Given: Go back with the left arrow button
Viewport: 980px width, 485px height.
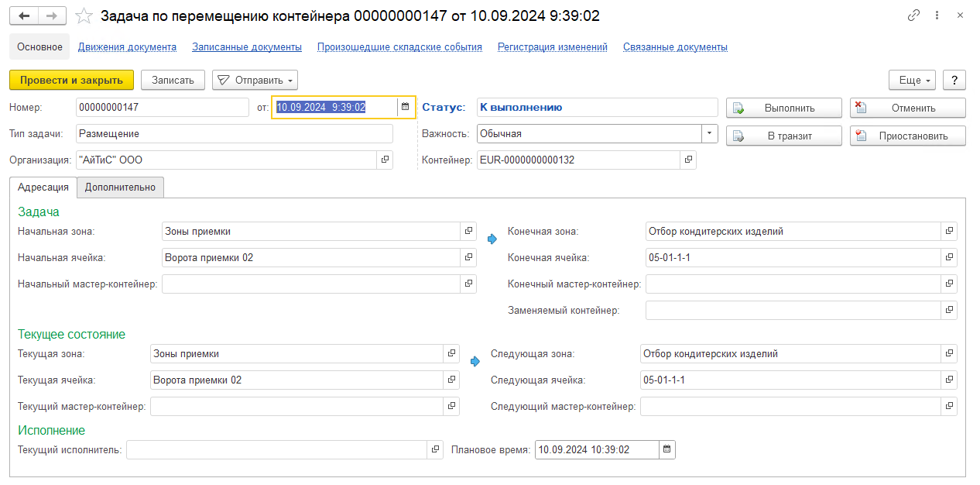Looking at the screenshot, I should 24,16.
